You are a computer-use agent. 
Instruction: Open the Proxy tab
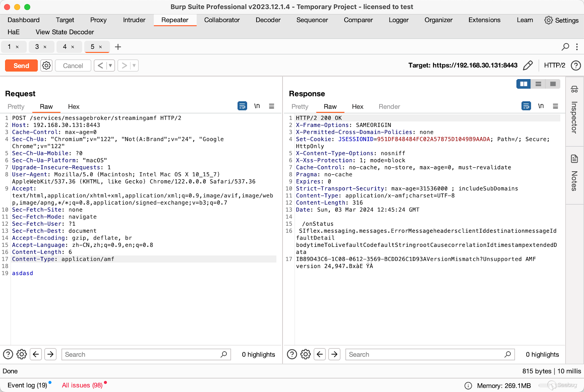coord(99,20)
